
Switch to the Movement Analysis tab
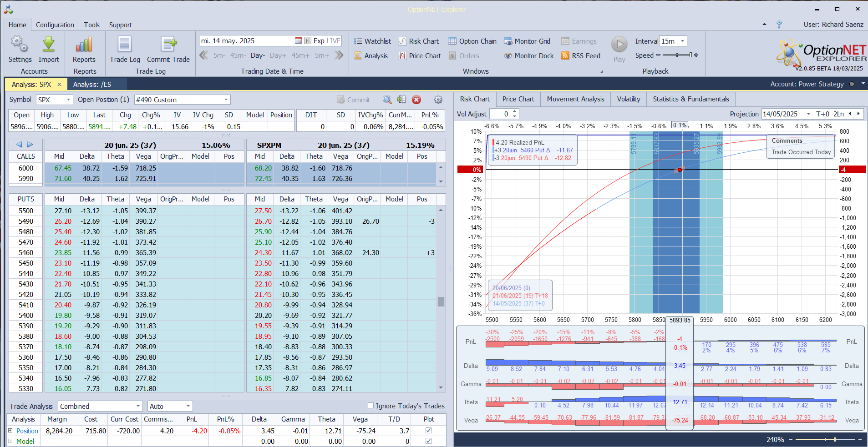click(575, 99)
